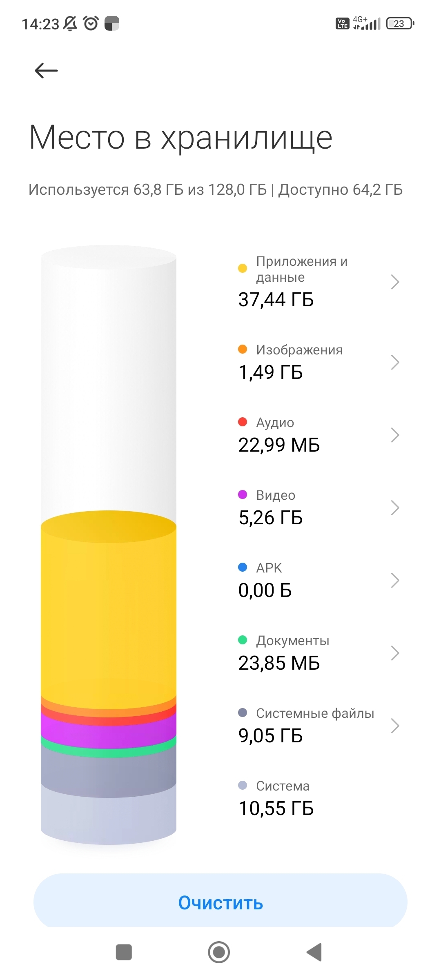Expand the Изображения chevron arrow

(x=394, y=362)
